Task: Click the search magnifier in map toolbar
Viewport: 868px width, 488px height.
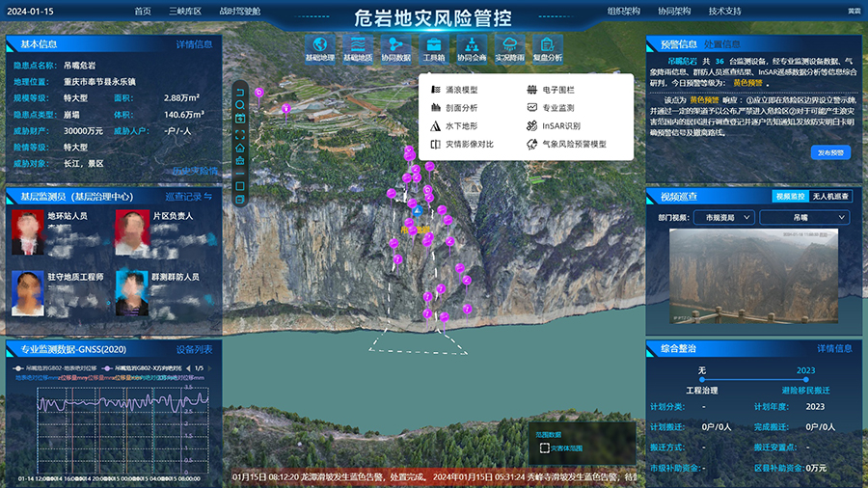Action: (240, 106)
